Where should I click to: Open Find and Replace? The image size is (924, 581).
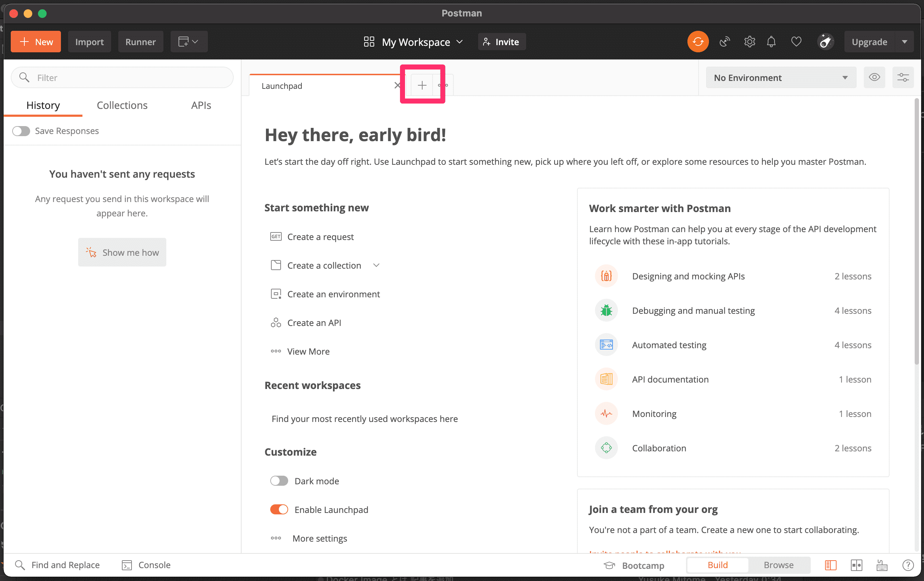click(x=57, y=565)
